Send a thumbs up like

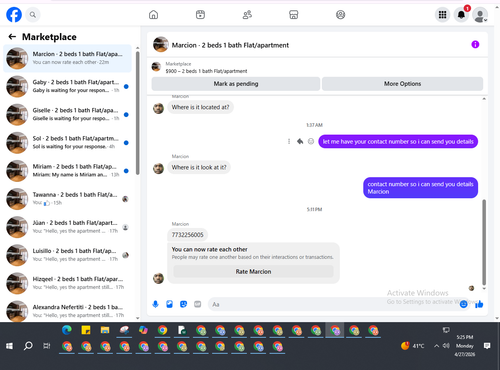(479, 304)
